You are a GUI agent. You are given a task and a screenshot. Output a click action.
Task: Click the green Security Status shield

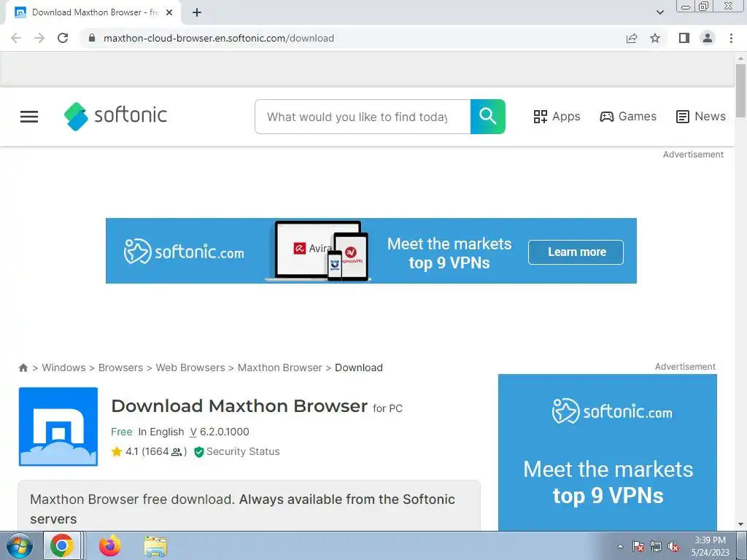199,452
